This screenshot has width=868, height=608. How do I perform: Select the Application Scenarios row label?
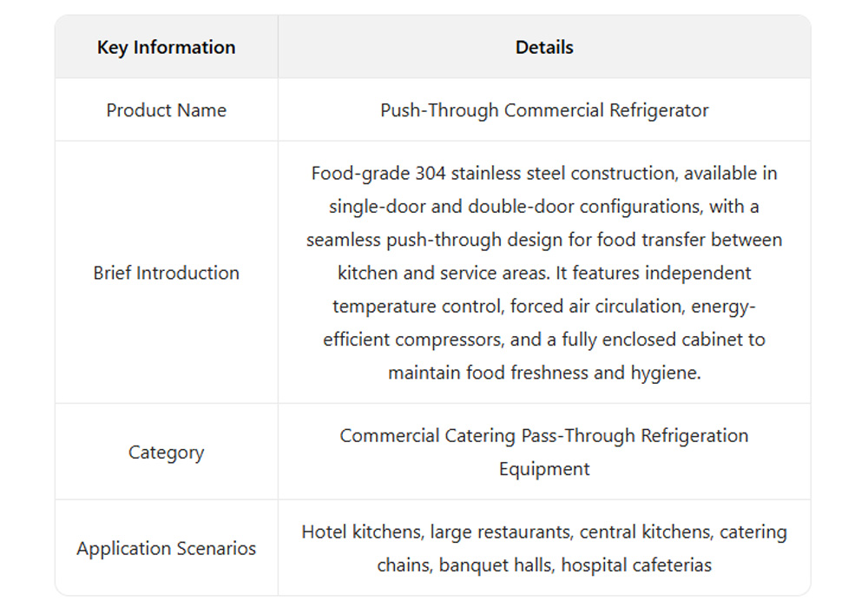tap(166, 549)
